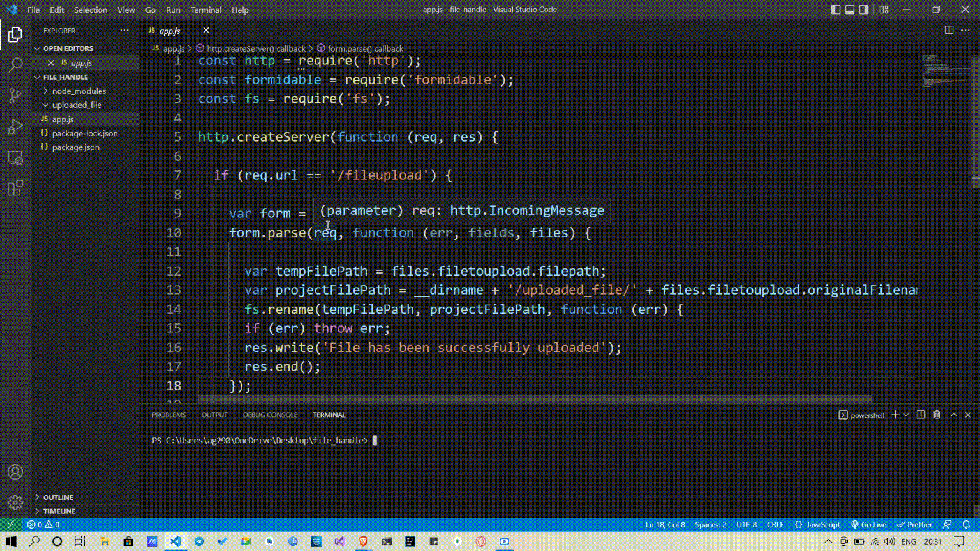The width and height of the screenshot is (980, 551).
Task: Open terminal launch profile dropdown arrow
Action: 905,415
